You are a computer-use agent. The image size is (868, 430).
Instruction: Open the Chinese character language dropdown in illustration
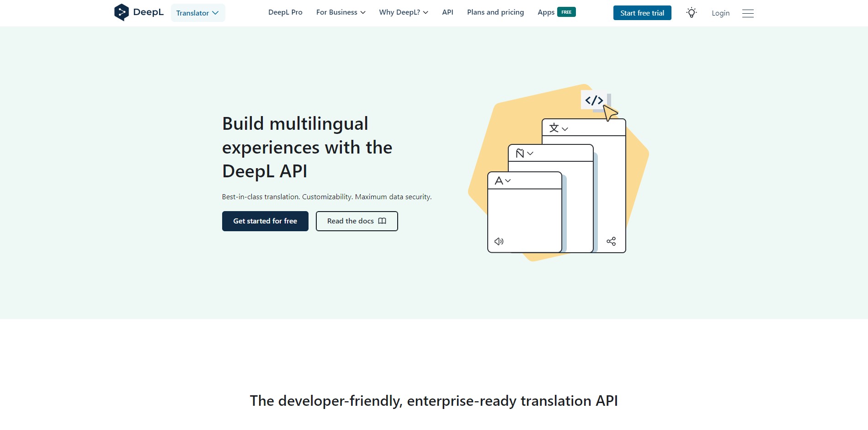pyautogui.click(x=559, y=128)
